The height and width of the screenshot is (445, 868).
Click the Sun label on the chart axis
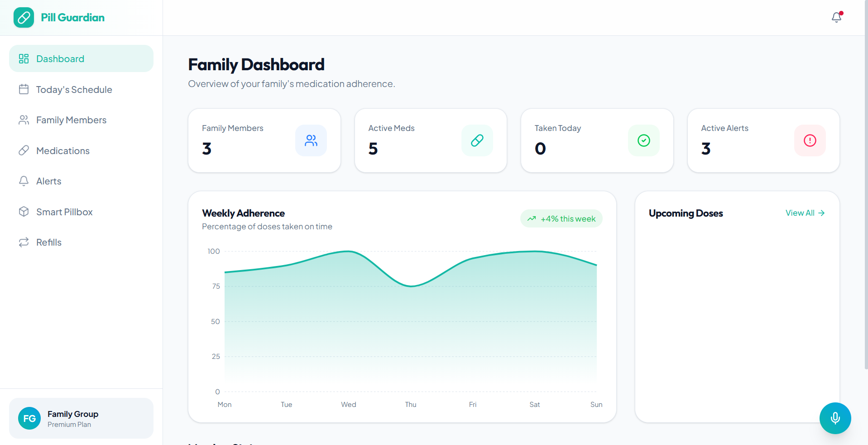click(596, 405)
